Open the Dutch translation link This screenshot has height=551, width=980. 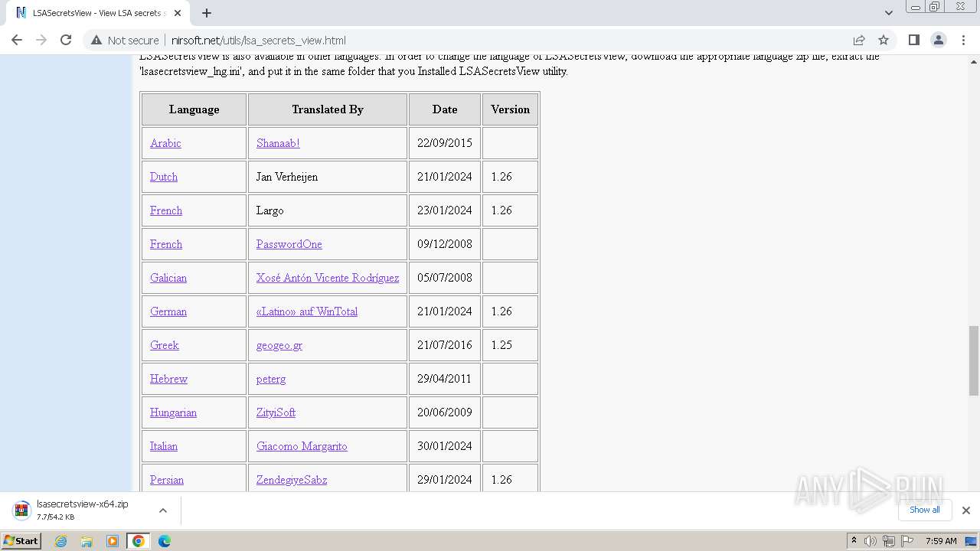pos(164,177)
